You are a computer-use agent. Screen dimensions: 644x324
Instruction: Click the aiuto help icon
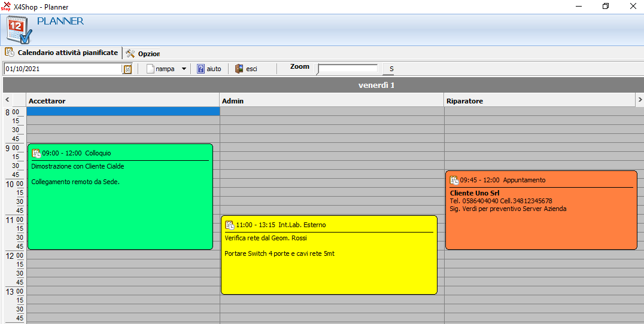[201, 69]
